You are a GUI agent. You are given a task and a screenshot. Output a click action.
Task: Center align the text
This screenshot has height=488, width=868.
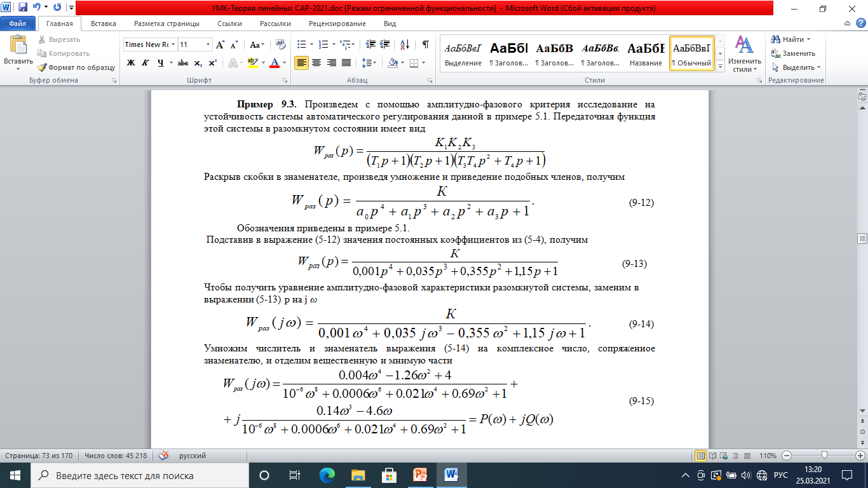pyautogui.click(x=316, y=62)
